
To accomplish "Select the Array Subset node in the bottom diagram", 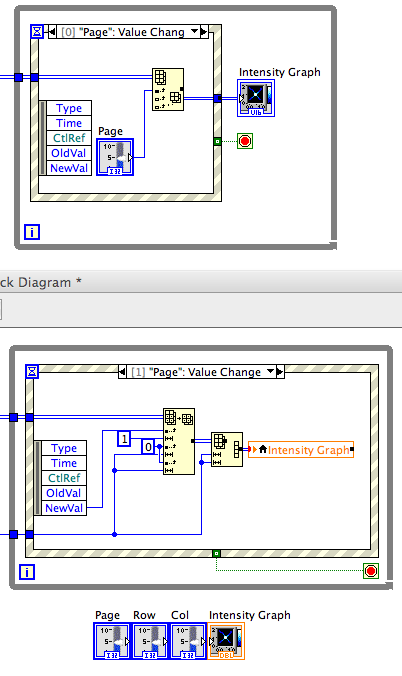I will click(x=179, y=441).
